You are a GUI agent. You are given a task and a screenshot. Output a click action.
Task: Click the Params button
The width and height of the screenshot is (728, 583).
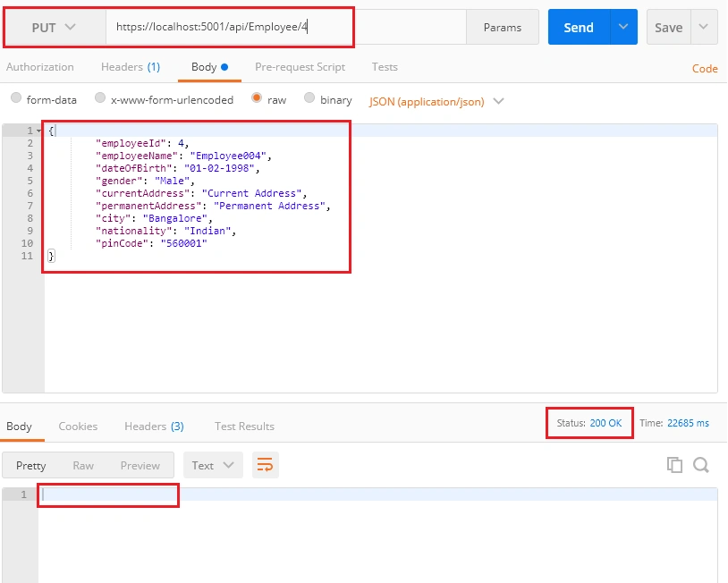coord(503,28)
